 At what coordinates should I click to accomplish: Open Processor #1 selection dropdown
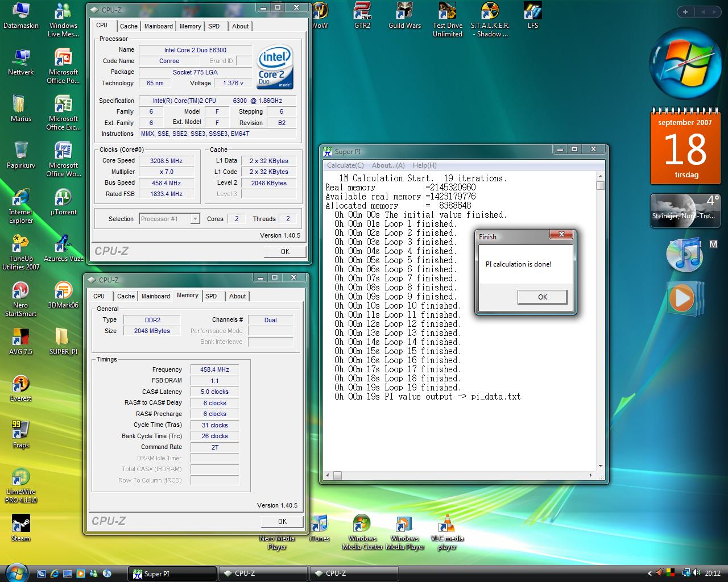[169, 219]
